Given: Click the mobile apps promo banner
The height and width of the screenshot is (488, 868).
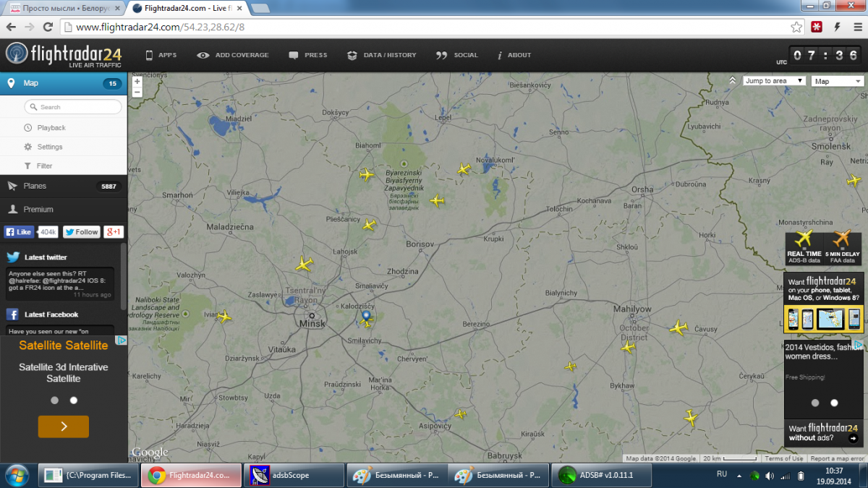Looking at the screenshot, I should 824,303.
